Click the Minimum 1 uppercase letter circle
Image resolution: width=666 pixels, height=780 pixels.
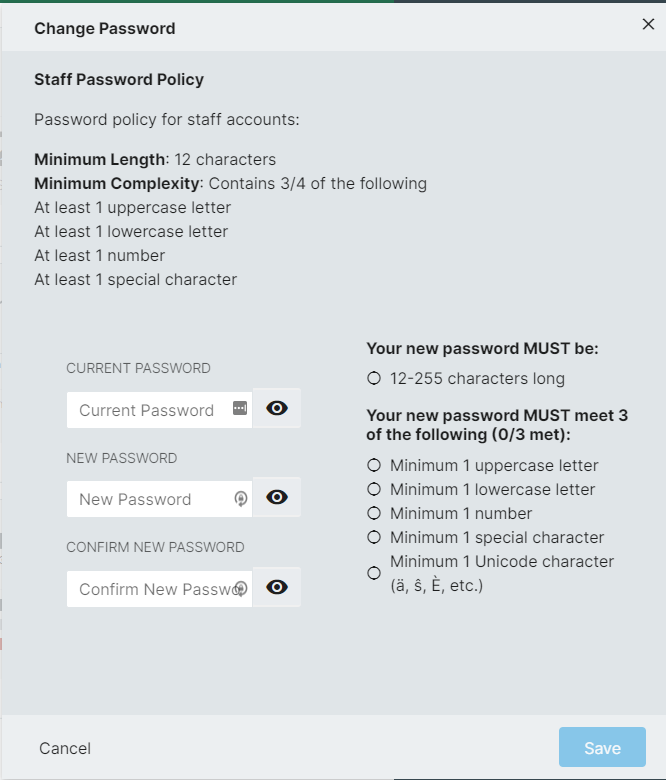(x=374, y=466)
